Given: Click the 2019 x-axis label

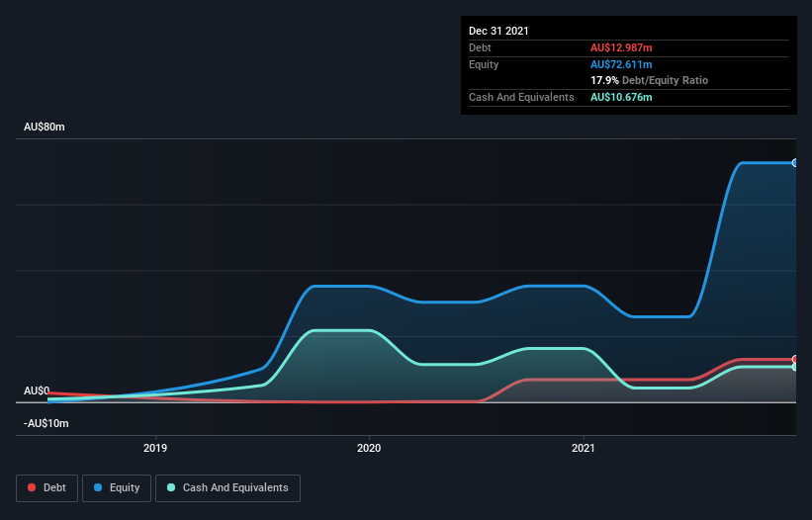Looking at the screenshot, I should [x=155, y=448].
